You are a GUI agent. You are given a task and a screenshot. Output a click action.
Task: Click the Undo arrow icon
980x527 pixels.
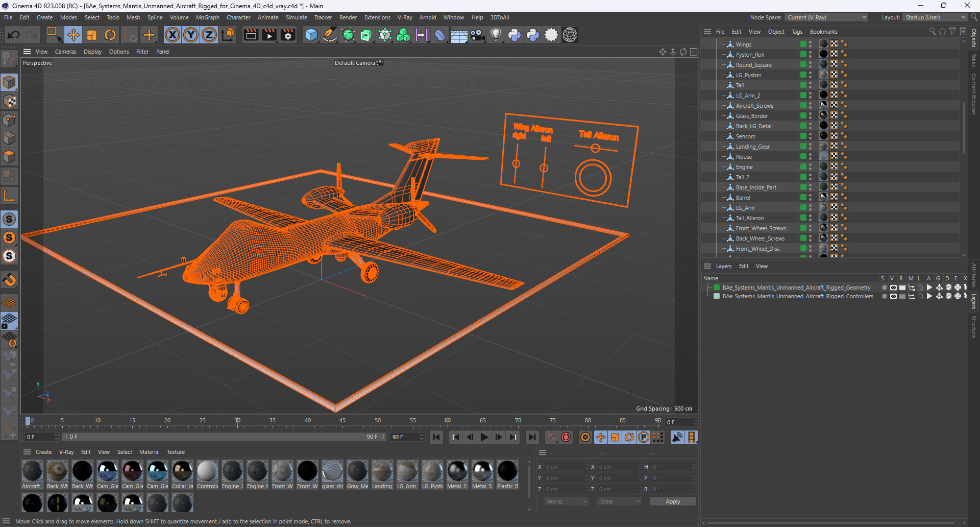[x=14, y=35]
